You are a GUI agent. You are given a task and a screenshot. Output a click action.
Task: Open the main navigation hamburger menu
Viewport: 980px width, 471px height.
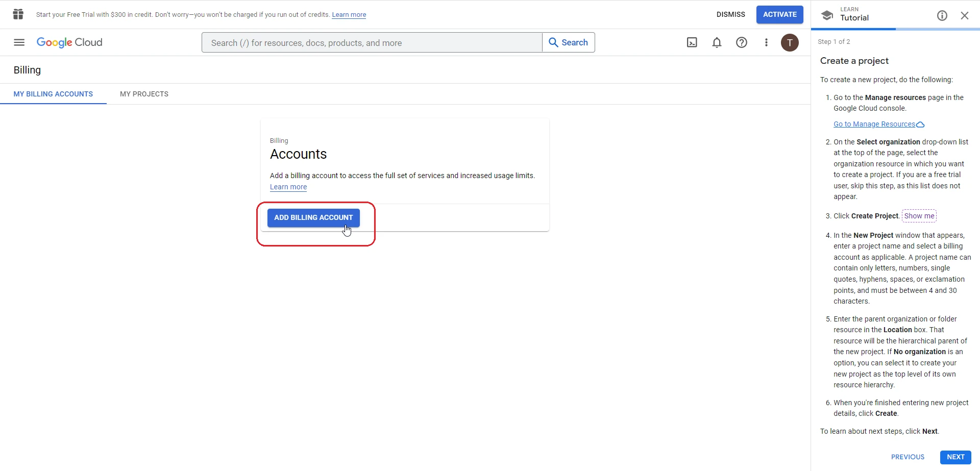click(x=19, y=42)
